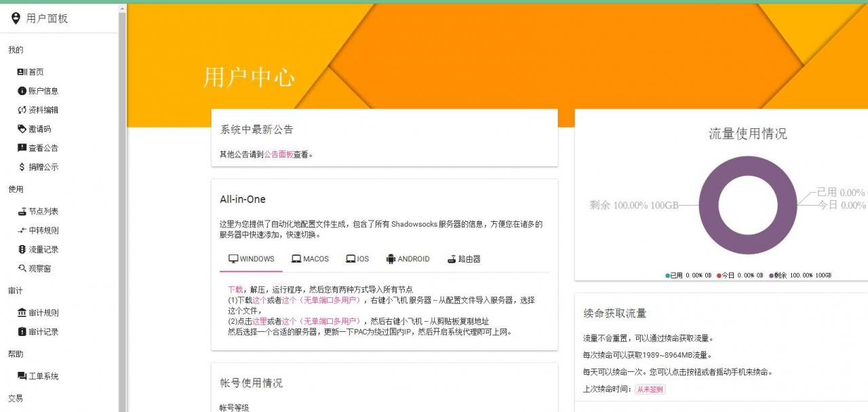Screen dimensions: 868x412
Task: Open 工单系统 chat icon
Action: (x=22, y=376)
